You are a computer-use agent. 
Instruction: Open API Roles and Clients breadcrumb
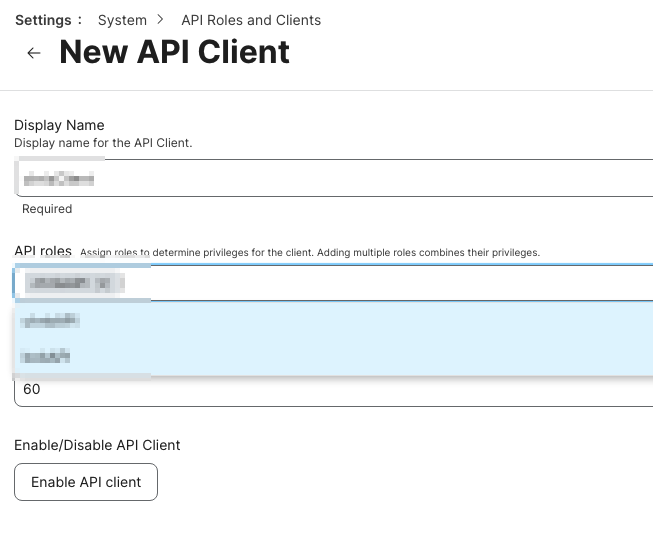click(x=251, y=20)
